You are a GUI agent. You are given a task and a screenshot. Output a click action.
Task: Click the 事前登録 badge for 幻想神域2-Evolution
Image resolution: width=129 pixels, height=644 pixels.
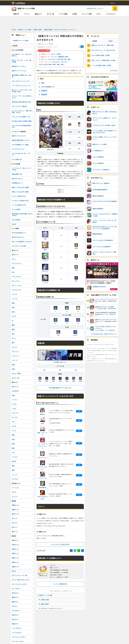coord(114,289)
